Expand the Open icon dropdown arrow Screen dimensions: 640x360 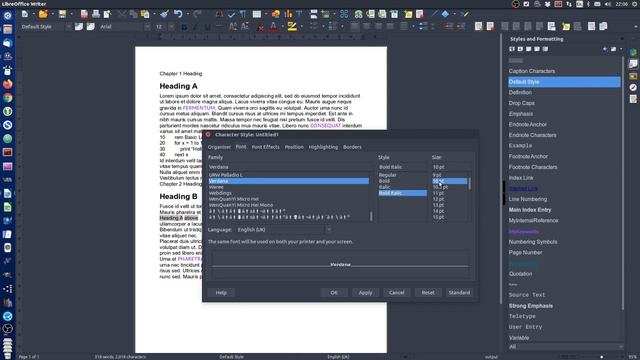tap(52, 14)
